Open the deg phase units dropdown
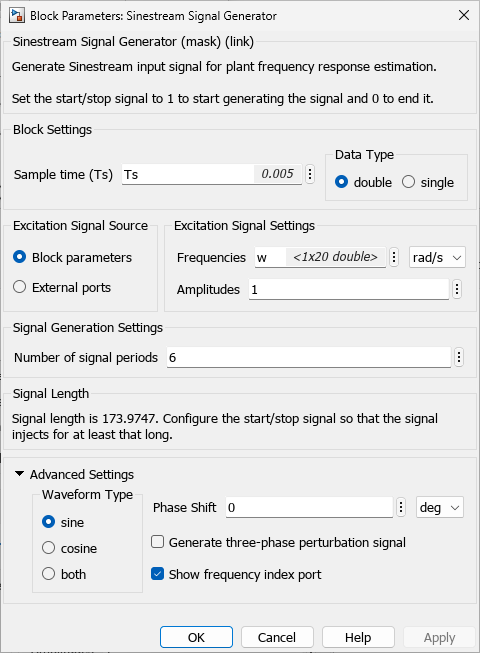The image size is (480, 653). click(440, 507)
